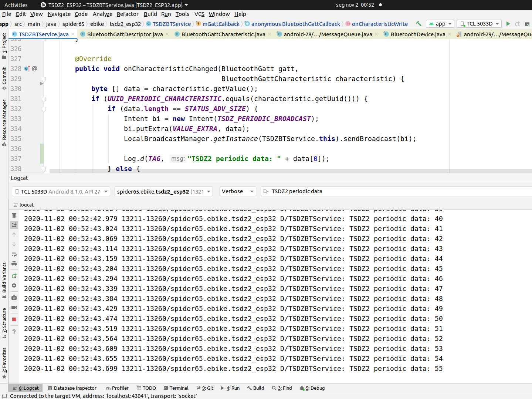
Task: Collapse code fold marker at line 329
Action: (x=44, y=79)
